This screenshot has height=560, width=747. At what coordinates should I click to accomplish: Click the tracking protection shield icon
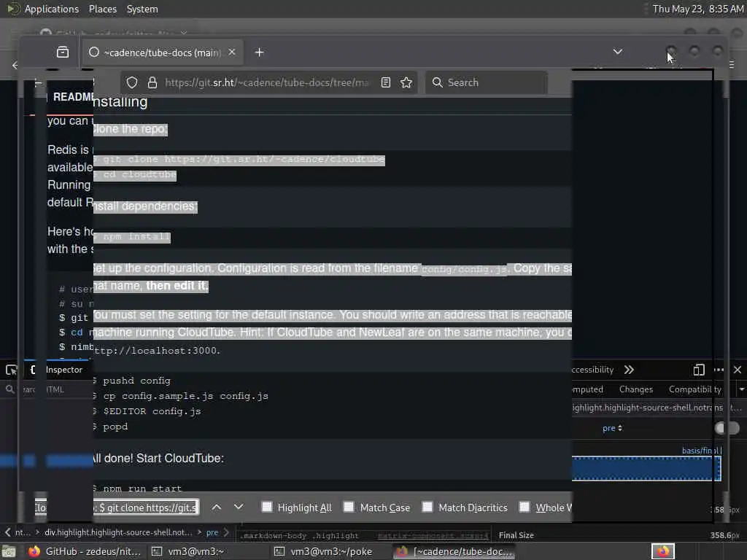132,82
